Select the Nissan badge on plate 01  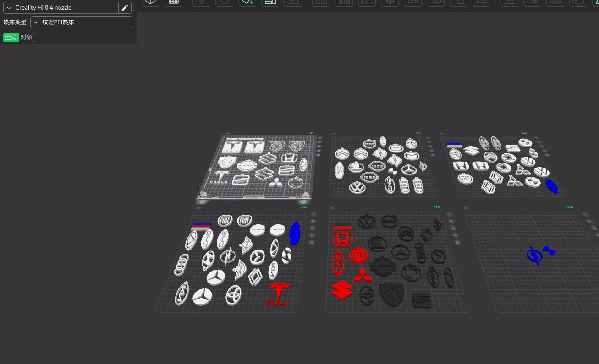coord(246,166)
